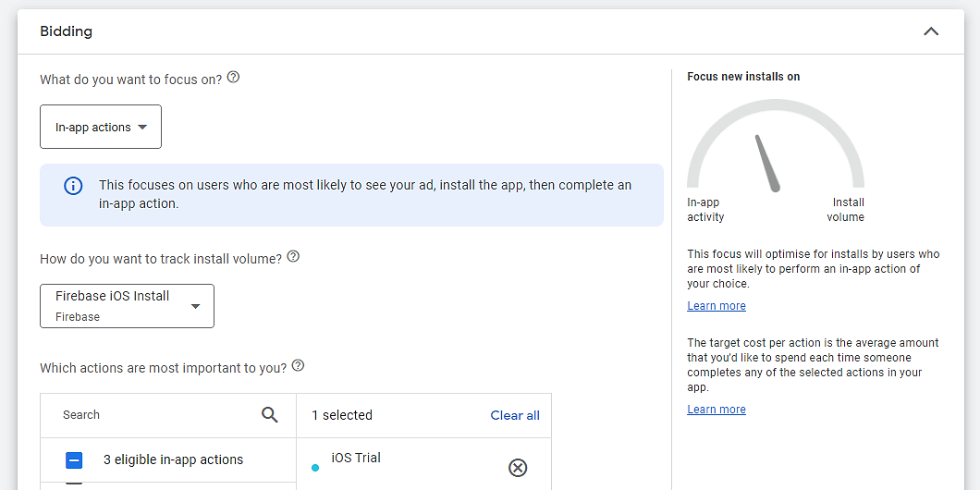The height and width of the screenshot is (490, 980).
Task: Click the iOS Trial selected action
Action: (356, 459)
